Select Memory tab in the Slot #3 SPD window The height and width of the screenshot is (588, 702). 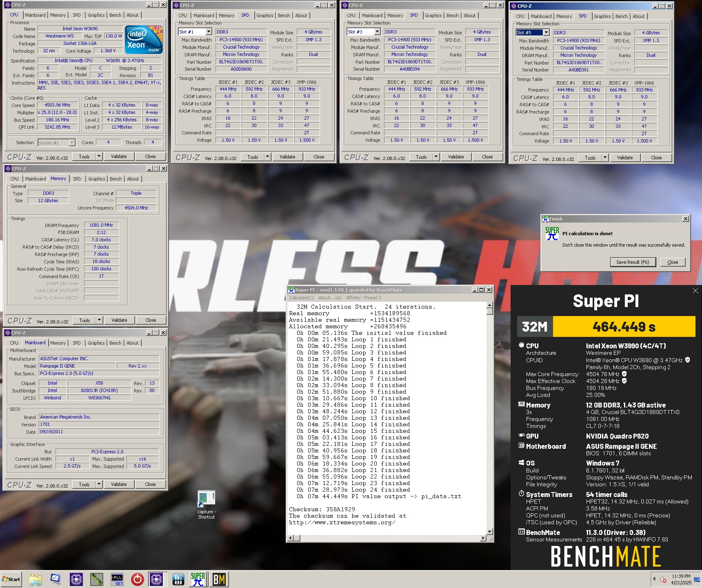pos(395,16)
